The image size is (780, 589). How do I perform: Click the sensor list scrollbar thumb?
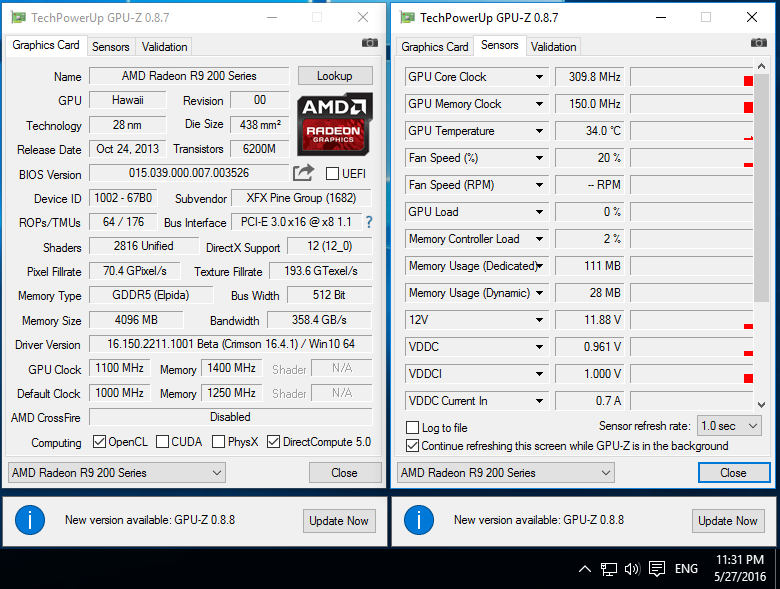click(x=761, y=188)
